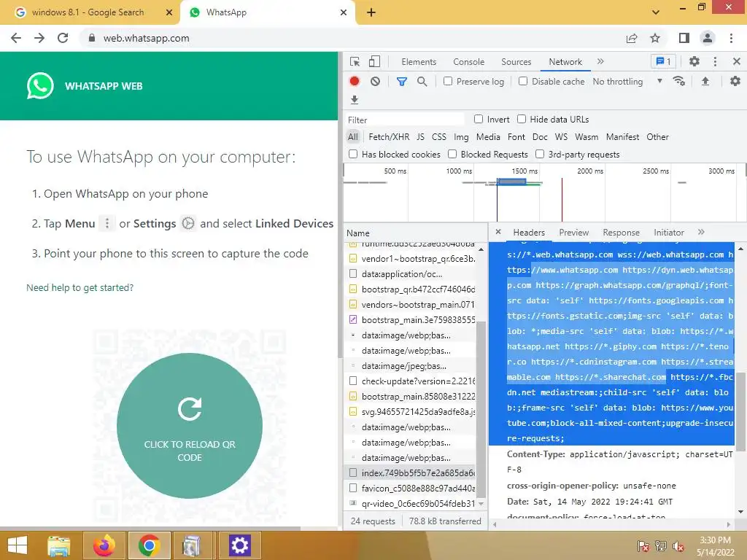The image size is (747, 560).
Task: Close the DevTools panel
Action: click(x=737, y=61)
